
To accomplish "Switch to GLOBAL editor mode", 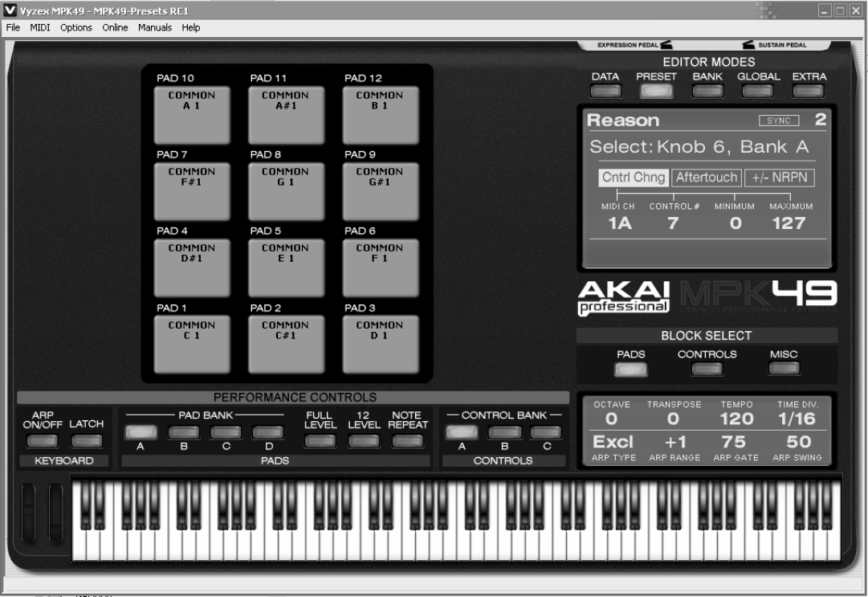I will [x=758, y=91].
